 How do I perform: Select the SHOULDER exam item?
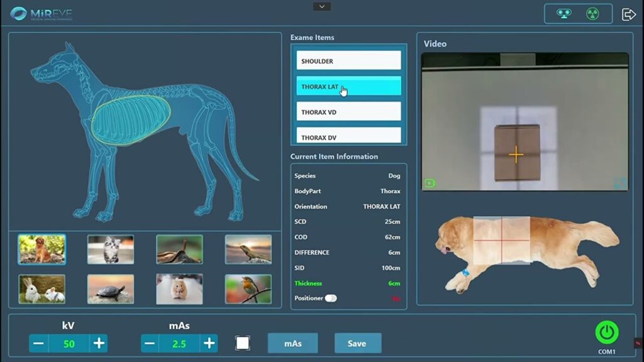point(348,60)
